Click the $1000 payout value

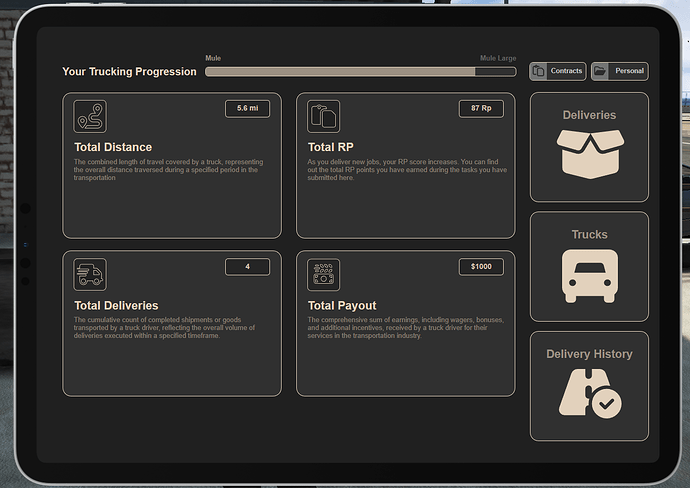[x=481, y=267]
